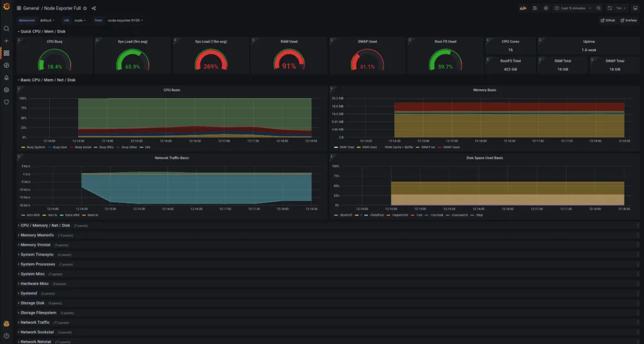
Task: Toggle the recv eth0 legend series
Action: tap(33, 215)
